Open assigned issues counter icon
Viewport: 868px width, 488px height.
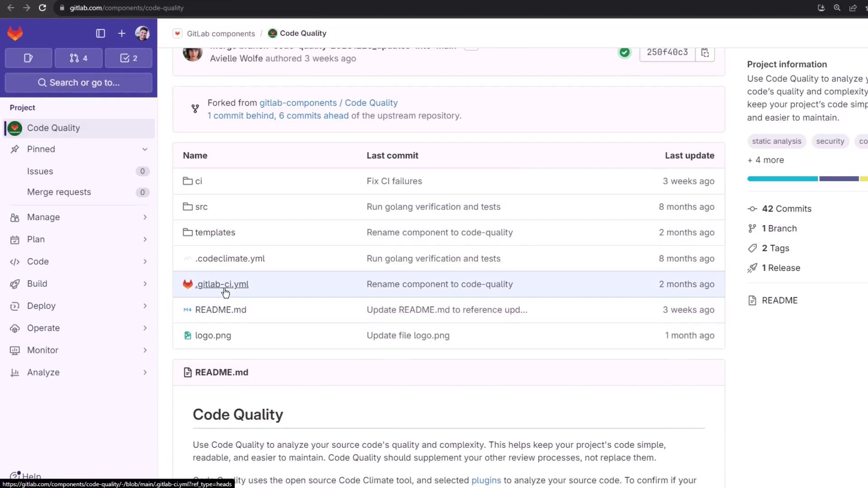28,58
